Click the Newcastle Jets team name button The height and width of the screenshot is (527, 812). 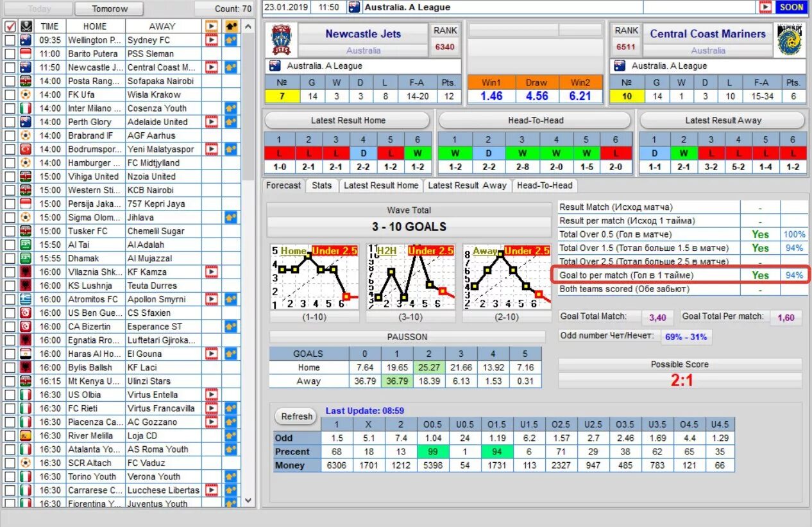(363, 34)
